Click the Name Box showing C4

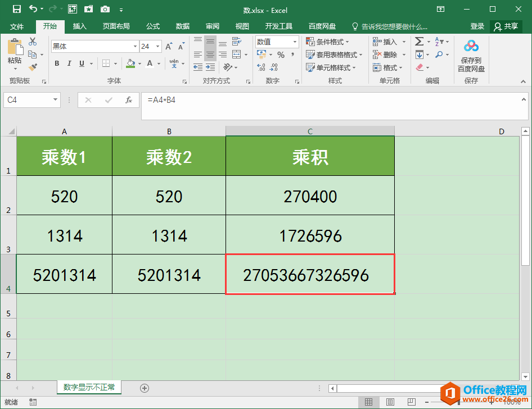32,100
